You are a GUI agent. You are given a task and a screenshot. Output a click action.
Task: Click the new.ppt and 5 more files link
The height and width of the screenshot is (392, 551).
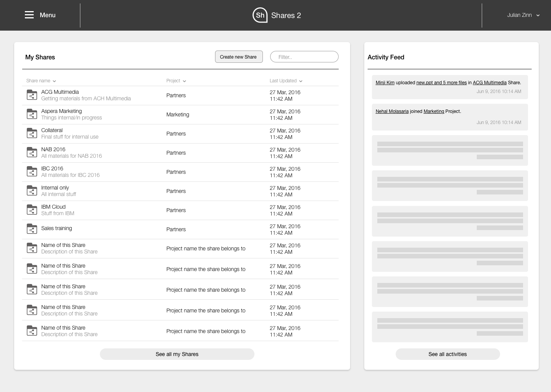(x=442, y=83)
